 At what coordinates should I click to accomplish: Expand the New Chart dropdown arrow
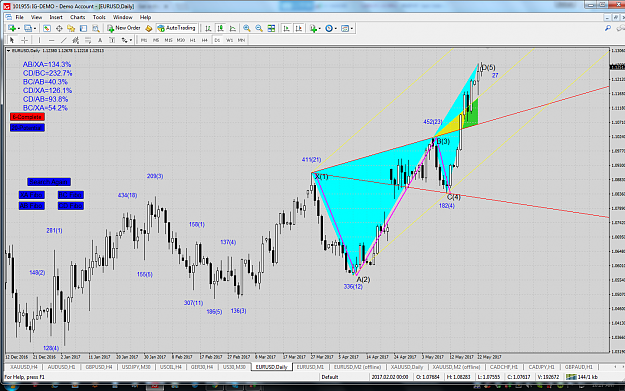coord(19,29)
